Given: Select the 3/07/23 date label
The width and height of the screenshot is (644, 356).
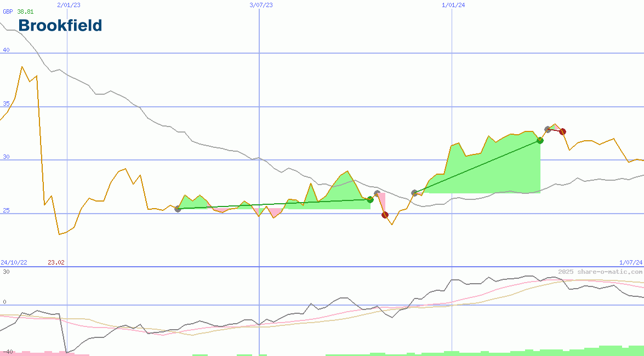Looking at the screenshot, I should point(261,5).
